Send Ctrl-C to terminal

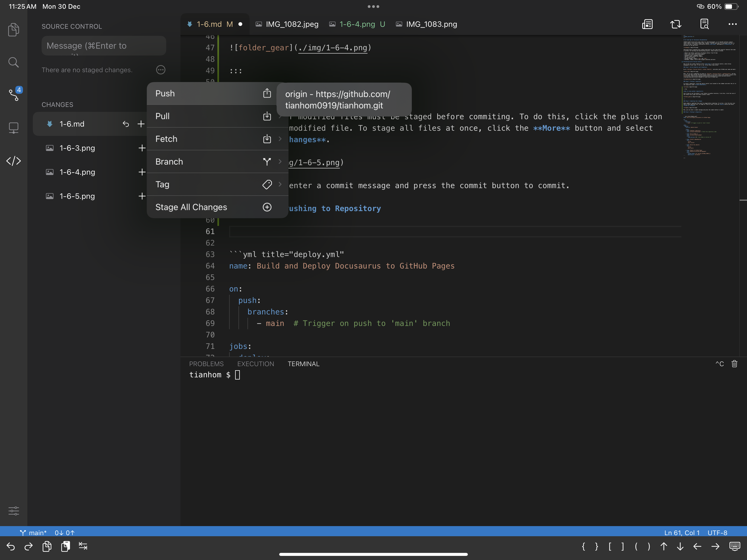(719, 364)
